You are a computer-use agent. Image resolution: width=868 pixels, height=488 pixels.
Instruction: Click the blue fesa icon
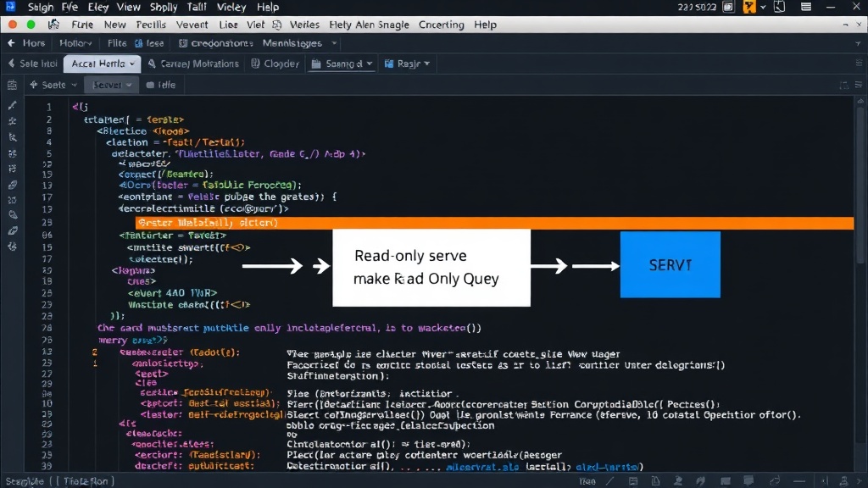(x=138, y=43)
